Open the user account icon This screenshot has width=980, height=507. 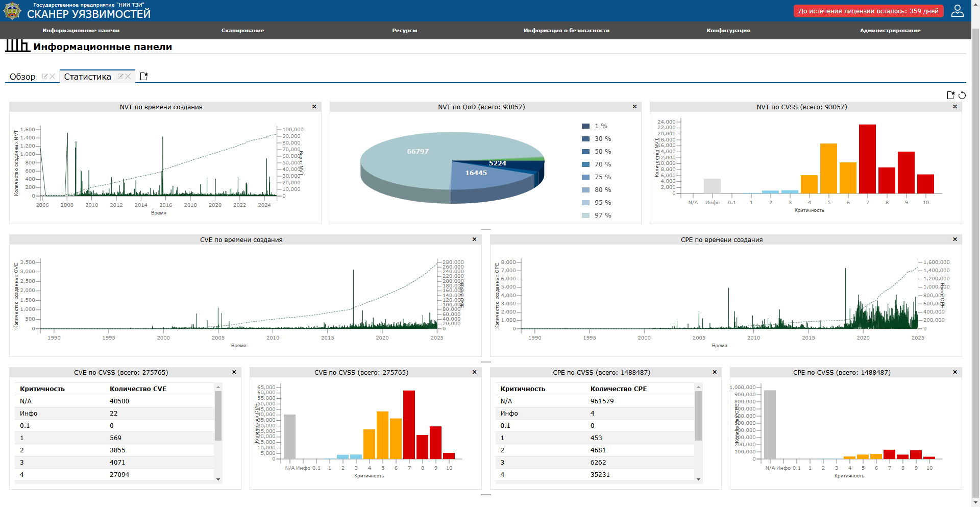coord(957,11)
